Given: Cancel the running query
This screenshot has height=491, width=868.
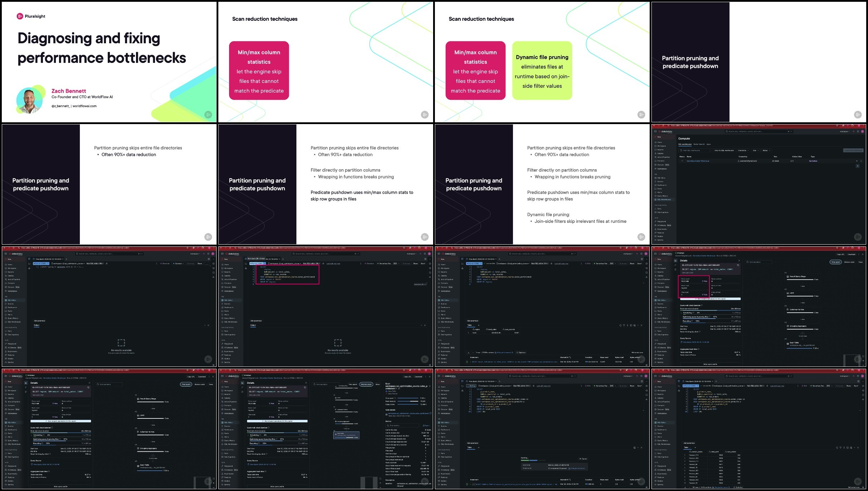Looking at the screenshot, I should (x=584, y=459).
